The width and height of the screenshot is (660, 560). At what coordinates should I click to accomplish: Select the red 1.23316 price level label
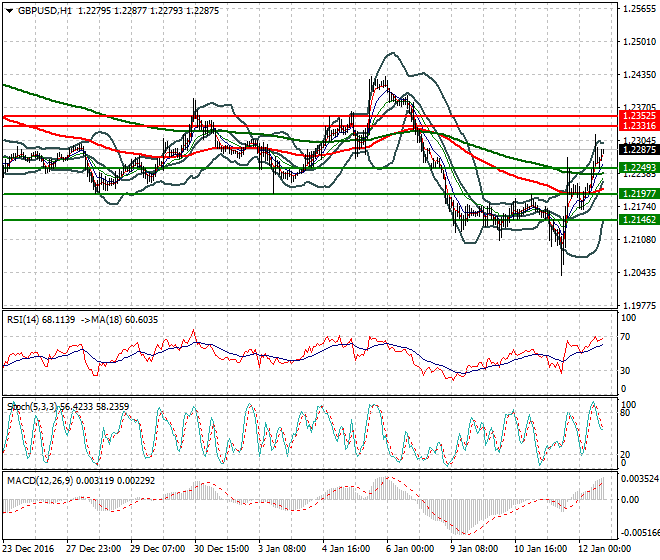click(639, 126)
